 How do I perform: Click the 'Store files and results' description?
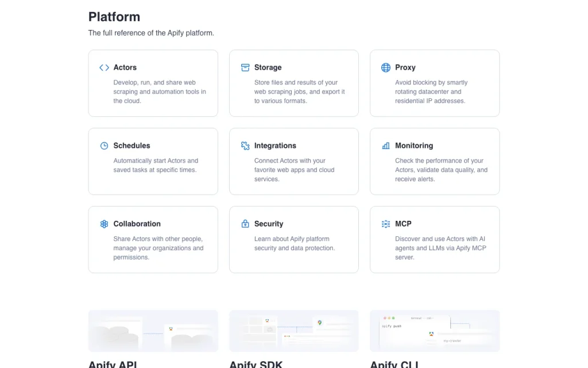click(300, 91)
